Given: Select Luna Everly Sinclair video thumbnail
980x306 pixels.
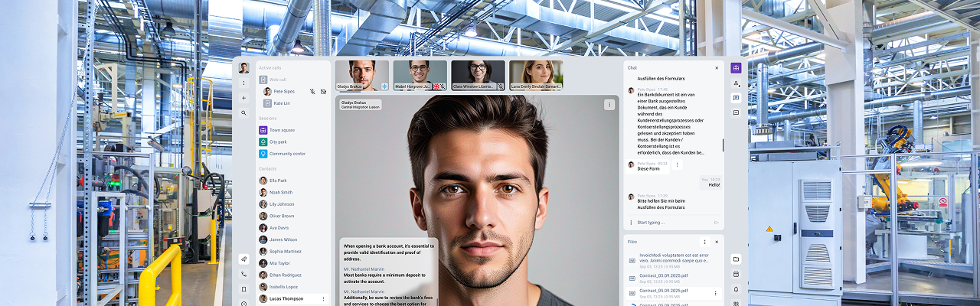Looking at the screenshot, I should tap(536, 76).
